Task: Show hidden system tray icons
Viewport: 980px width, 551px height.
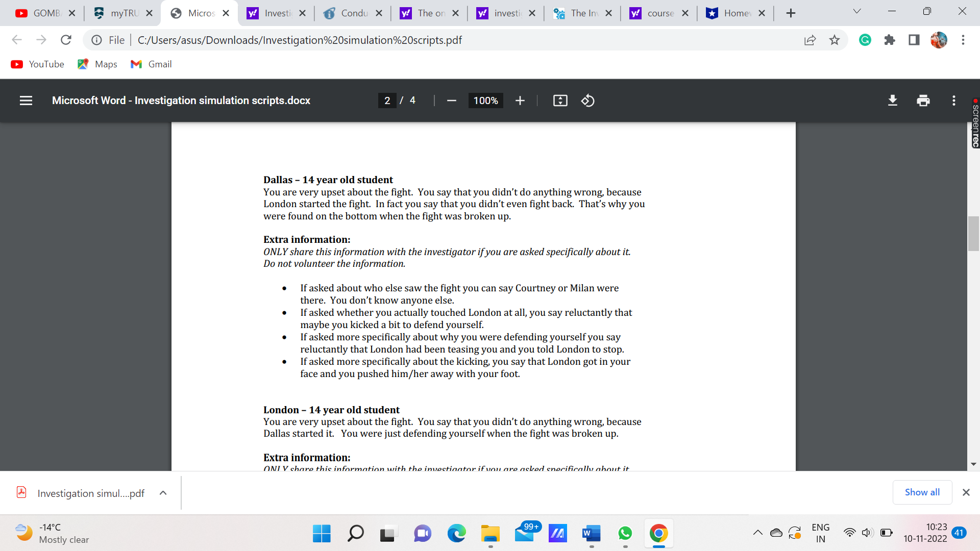Action: tap(757, 533)
